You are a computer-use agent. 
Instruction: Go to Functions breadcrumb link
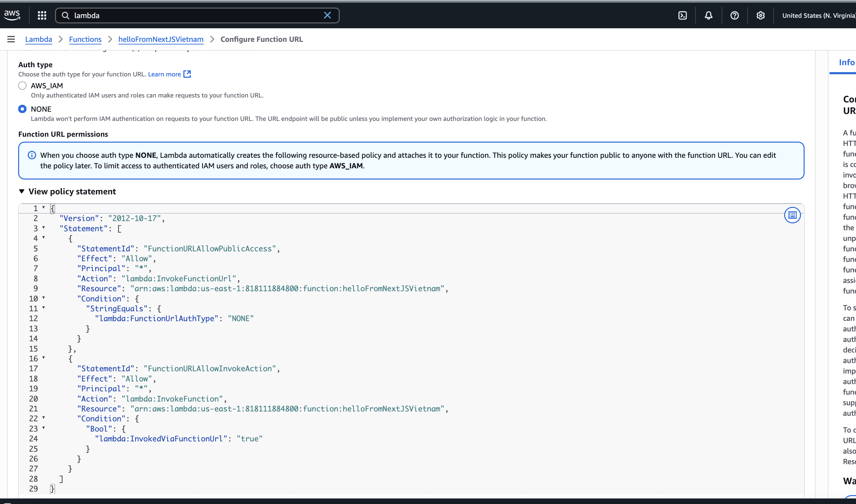[85, 40]
